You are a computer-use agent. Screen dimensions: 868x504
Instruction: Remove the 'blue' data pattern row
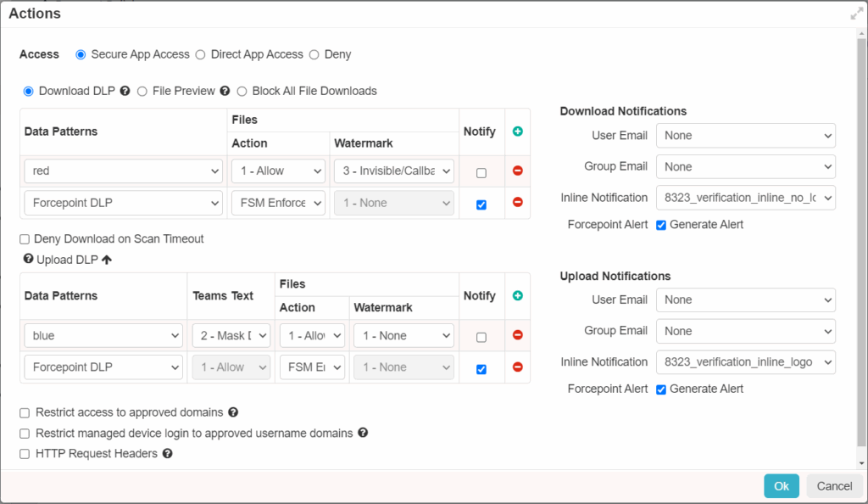[517, 336]
